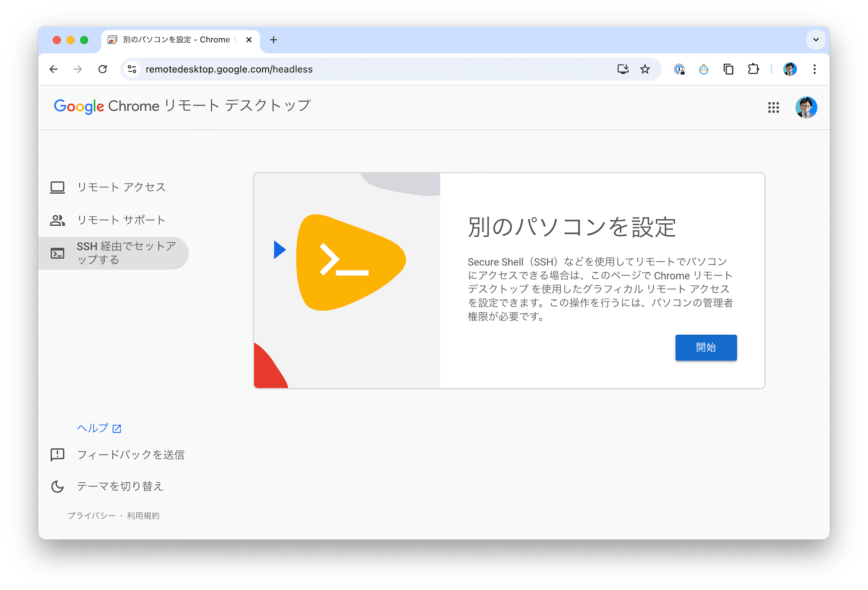Click the Google Chrome リモート デスクトップ logo

coord(182,106)
